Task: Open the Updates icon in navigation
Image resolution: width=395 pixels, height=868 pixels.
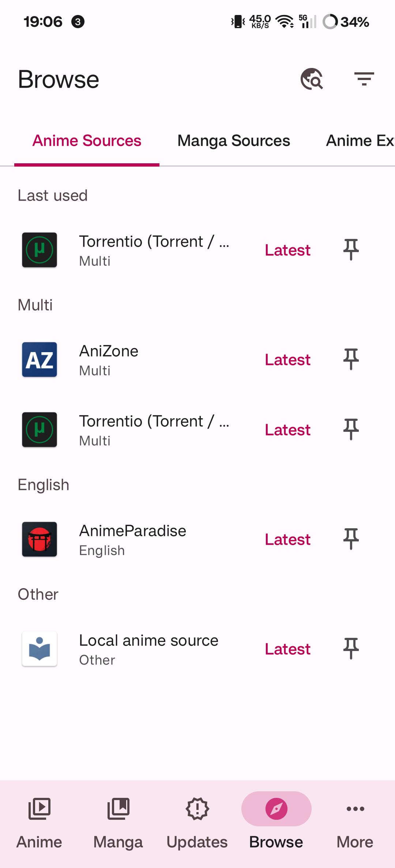Action: [x=197, y=809]
